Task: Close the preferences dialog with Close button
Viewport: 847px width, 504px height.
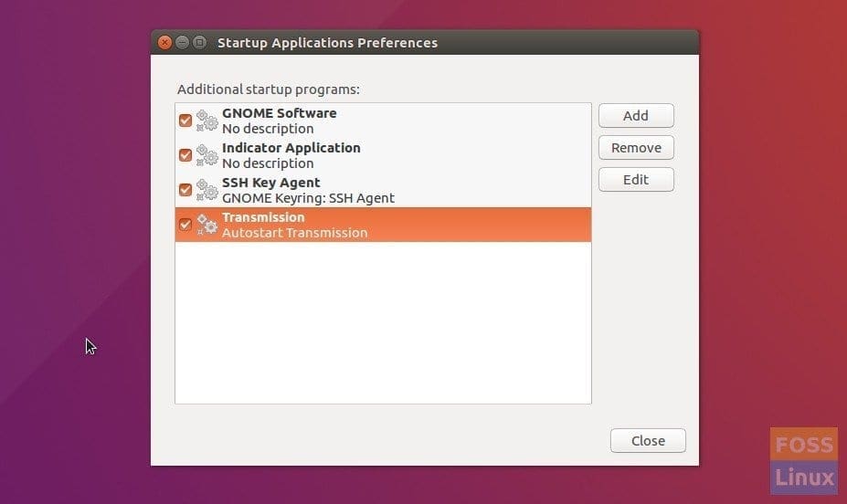Action: (x=648, y=440)
